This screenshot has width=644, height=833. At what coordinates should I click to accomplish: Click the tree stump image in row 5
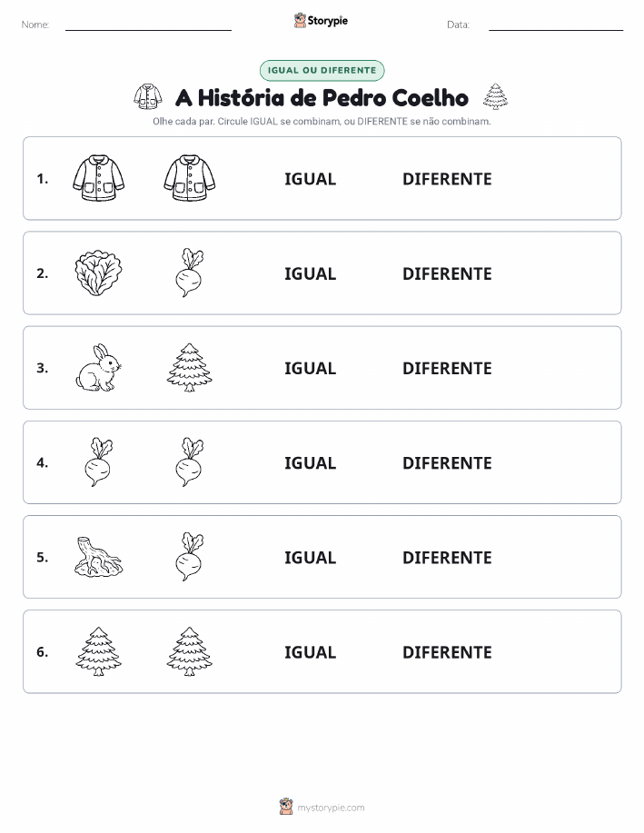pos(98,557)
